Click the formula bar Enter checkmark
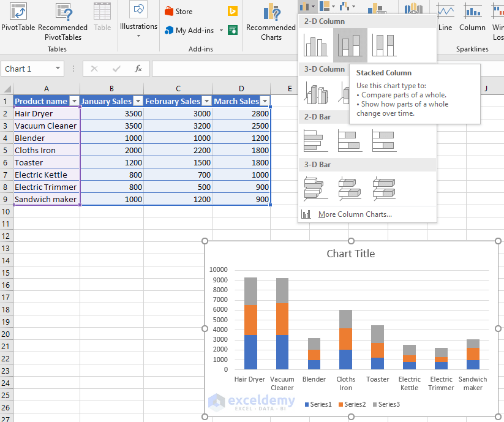Screen dimensions: 504x422 tap(116, 69)
